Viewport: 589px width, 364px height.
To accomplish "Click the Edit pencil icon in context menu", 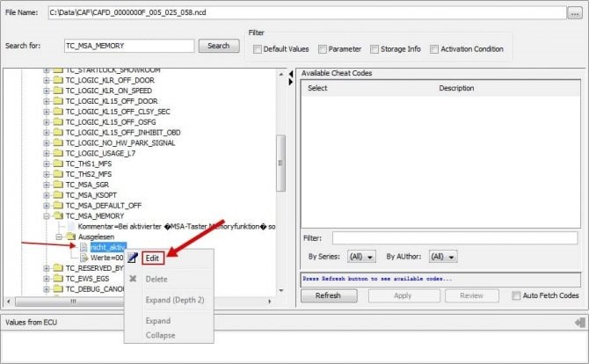I will tap(133, 258).
